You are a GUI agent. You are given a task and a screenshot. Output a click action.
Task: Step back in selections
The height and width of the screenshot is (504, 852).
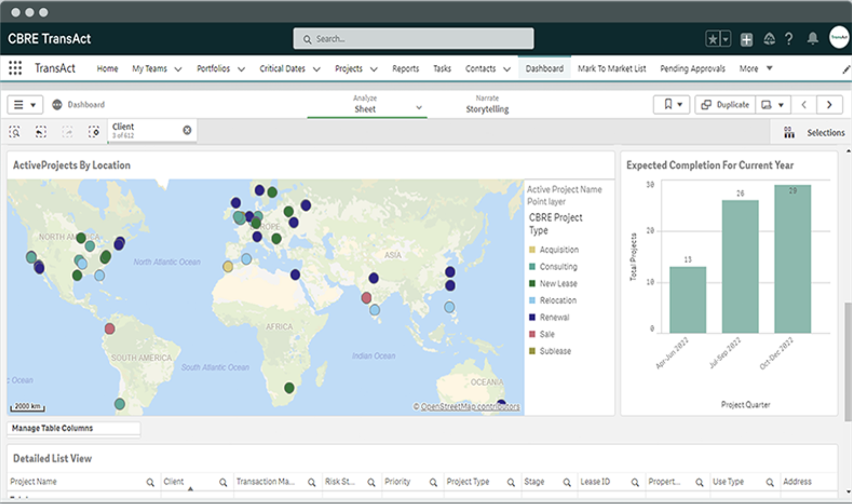tap(41, 132)
